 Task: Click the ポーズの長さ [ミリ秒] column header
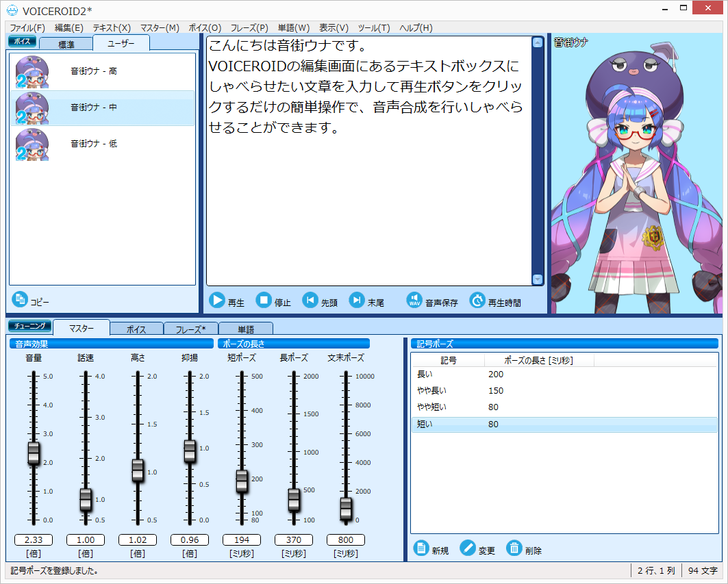tap(539, 360)
